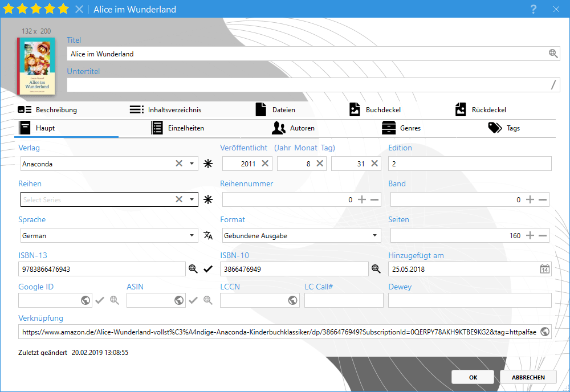Expand the Format dropdown

[374, 235]
